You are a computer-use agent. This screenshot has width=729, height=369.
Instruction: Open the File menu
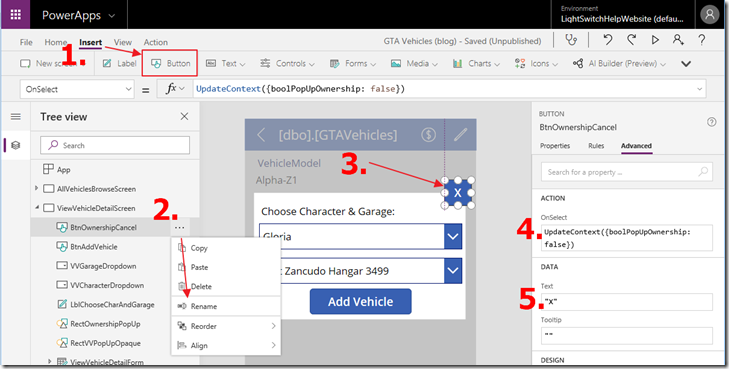click(x=26, y=42)
